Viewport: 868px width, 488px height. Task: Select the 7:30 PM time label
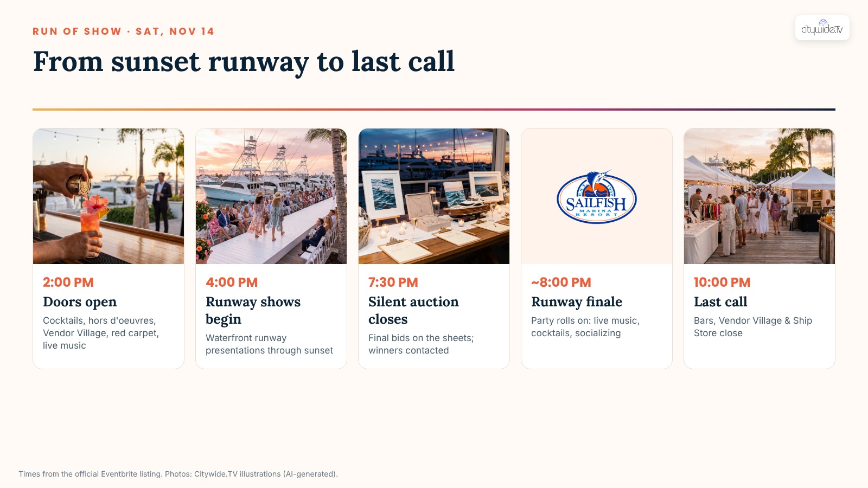(393, 282)
